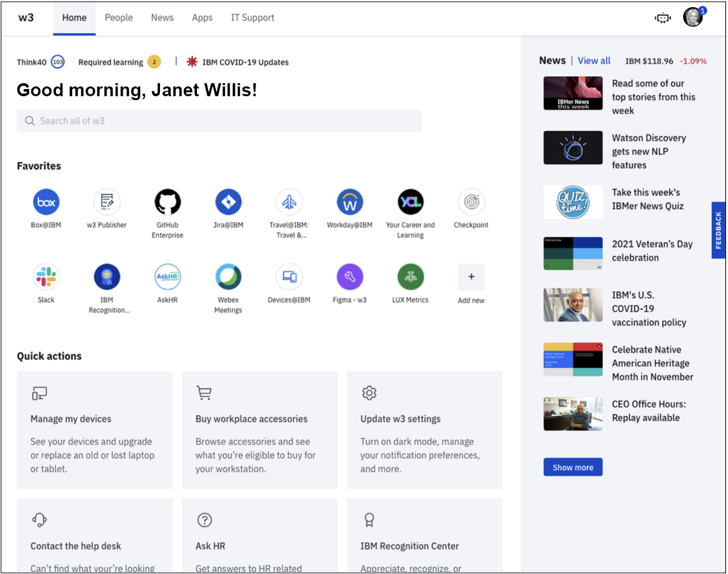
Task: Open IBM COVID-19 Updates link
Action: click(x=245, y=62)
